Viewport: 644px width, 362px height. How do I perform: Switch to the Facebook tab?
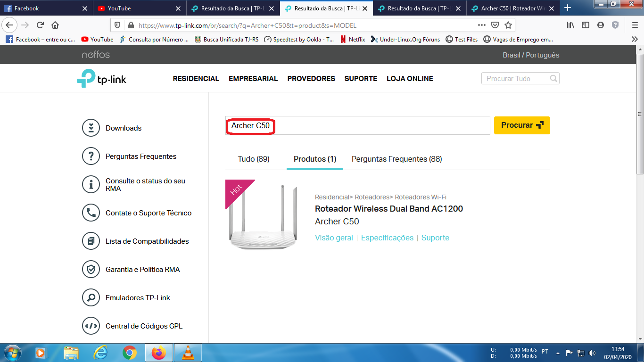click(47, 8)
